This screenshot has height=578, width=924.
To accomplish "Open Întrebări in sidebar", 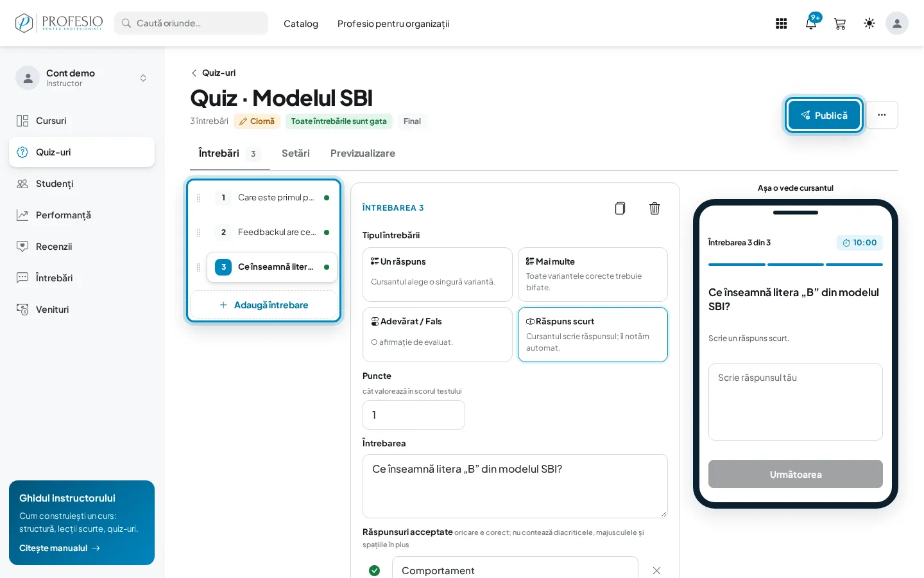I will coord(81,278).
